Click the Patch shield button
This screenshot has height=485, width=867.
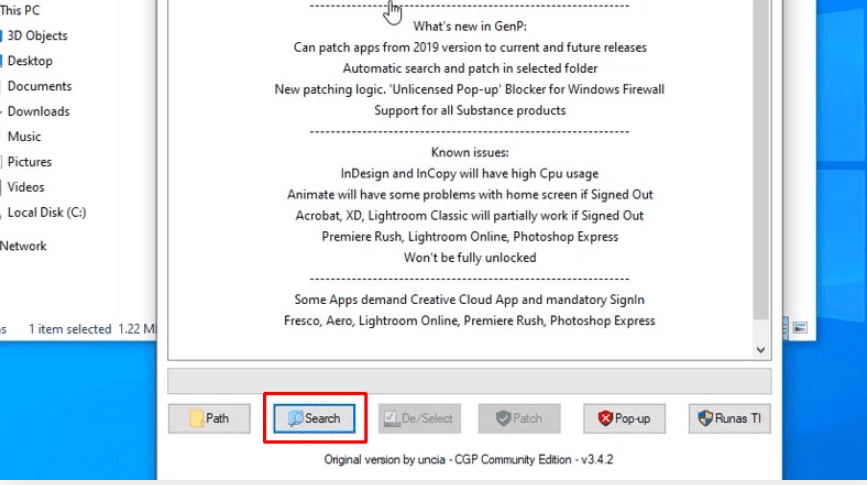(x=519, y=418)
